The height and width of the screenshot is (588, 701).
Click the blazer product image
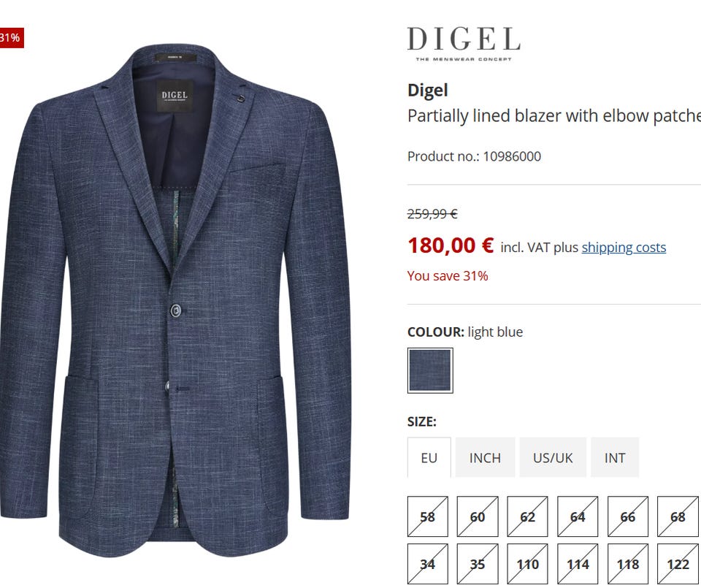coord(175,292)
